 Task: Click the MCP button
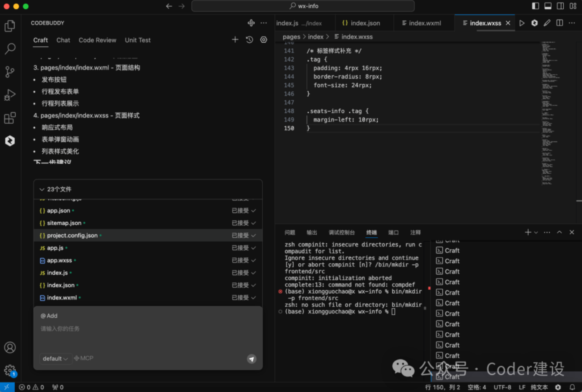[x=84, y=358]
